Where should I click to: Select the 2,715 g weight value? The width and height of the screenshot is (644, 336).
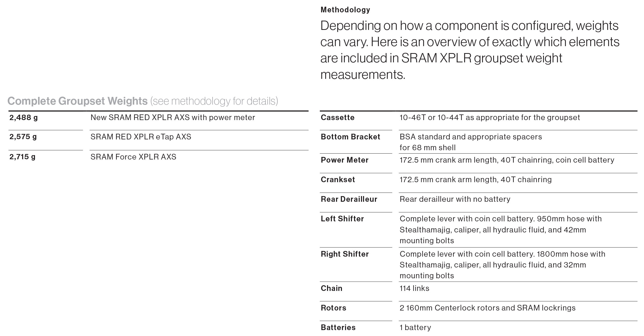point(22,157)
